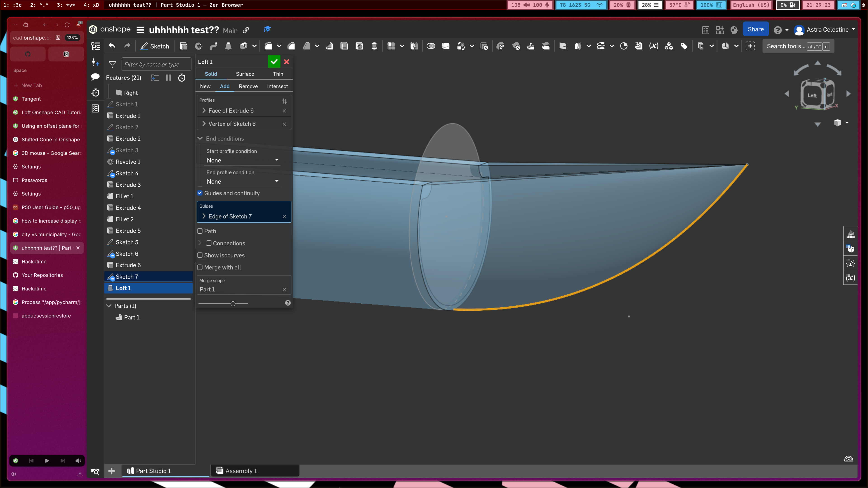Screen dimensions: 868x488
Task: Enable the Path checkbox
Action: [x=200, y=231]
